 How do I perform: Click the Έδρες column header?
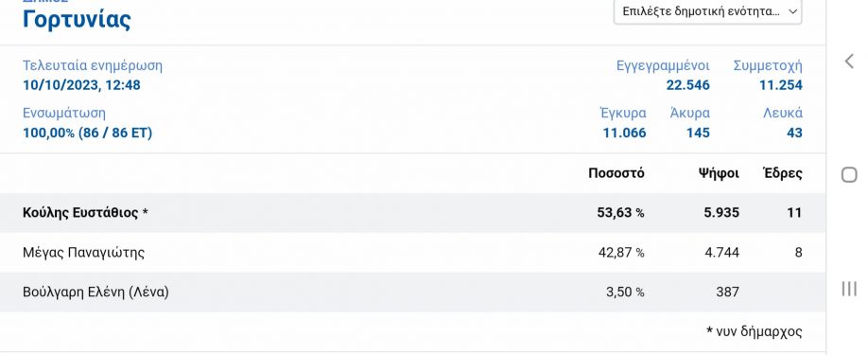click(783, 173)
